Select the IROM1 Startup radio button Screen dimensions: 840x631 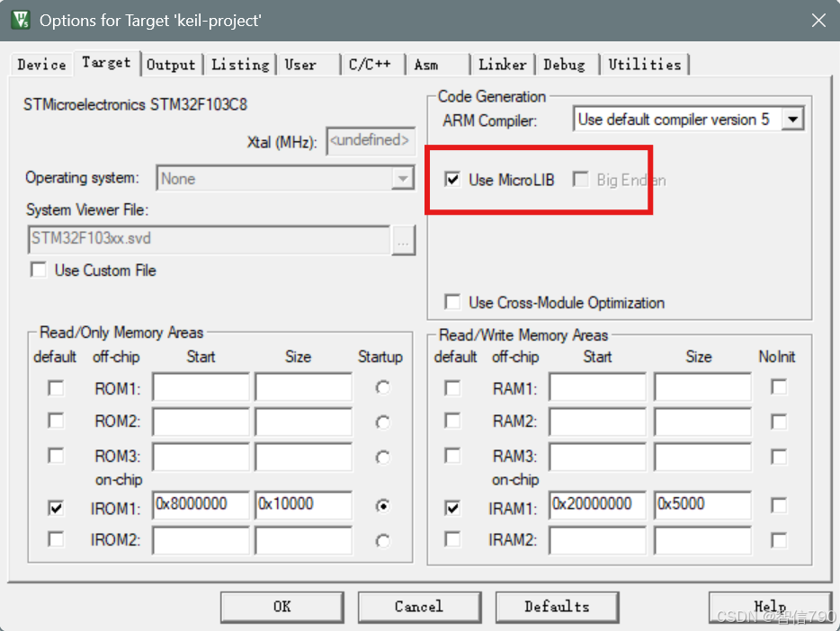tap(382, 506)
